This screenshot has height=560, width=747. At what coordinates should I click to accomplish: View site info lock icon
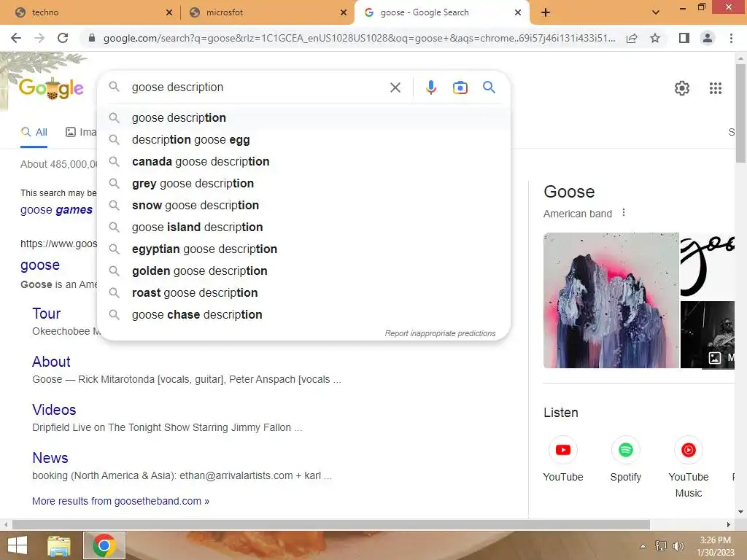(x=92, y=38)
